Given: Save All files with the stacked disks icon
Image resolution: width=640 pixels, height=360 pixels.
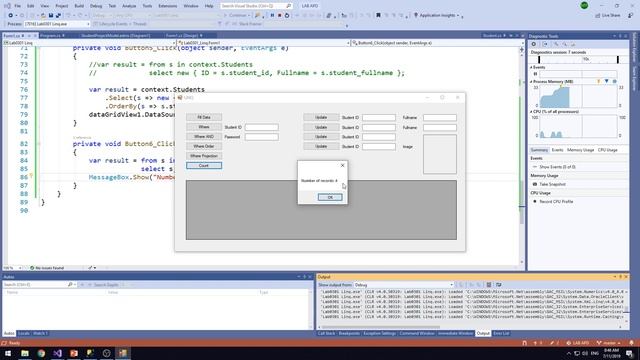Looking at the screenshot, I should point(58,15).
